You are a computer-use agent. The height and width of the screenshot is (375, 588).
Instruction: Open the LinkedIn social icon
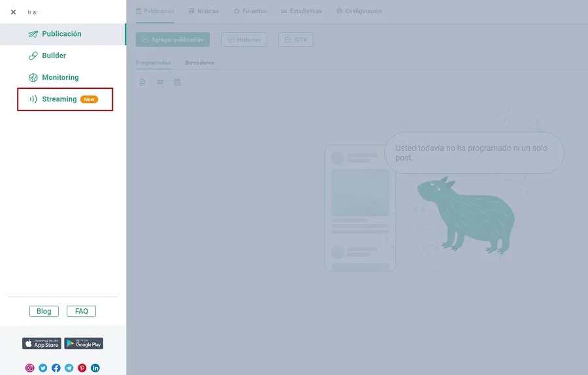pyautogui.click(x=95, y=368)
